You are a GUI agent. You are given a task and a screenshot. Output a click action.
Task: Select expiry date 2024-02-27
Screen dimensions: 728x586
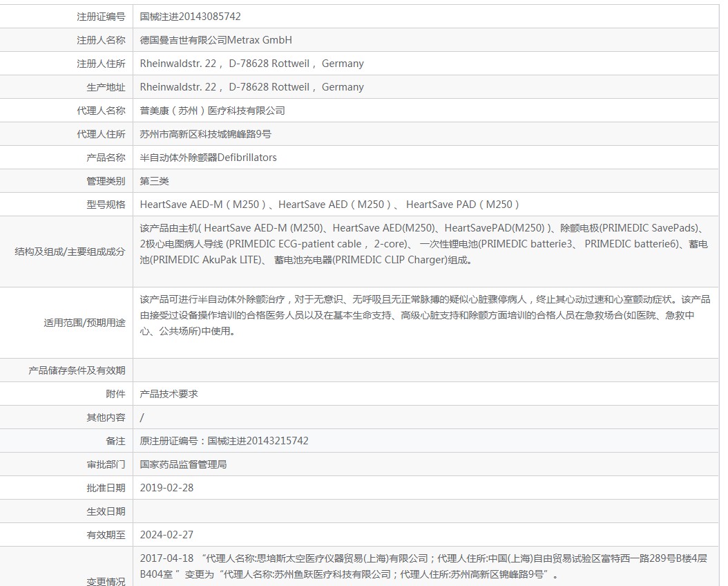(x=166, y=535)
